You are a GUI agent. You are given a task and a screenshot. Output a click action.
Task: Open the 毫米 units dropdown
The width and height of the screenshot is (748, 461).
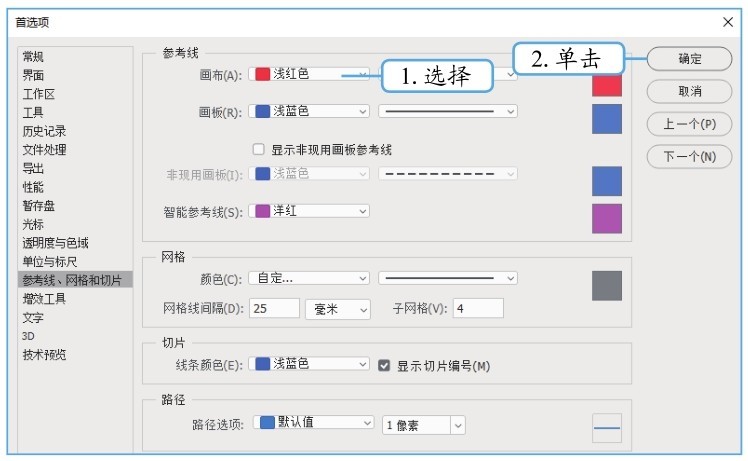click(x=337, y=309)
